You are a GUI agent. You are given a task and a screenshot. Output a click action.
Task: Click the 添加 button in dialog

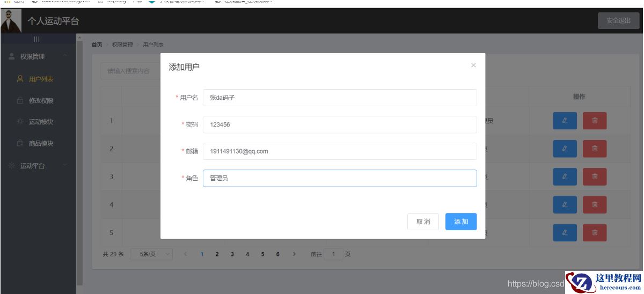pyautogui.click(x=461, y=222)
